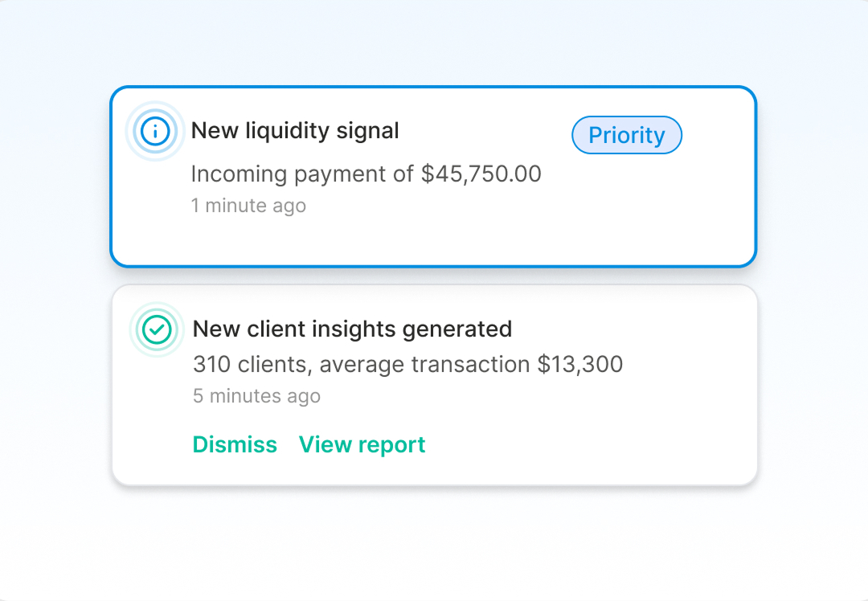Image resolution: width=868 pixels, height=601 pixels.
Task: Click the "average transaction" text
Action: (x=424, y=364)
